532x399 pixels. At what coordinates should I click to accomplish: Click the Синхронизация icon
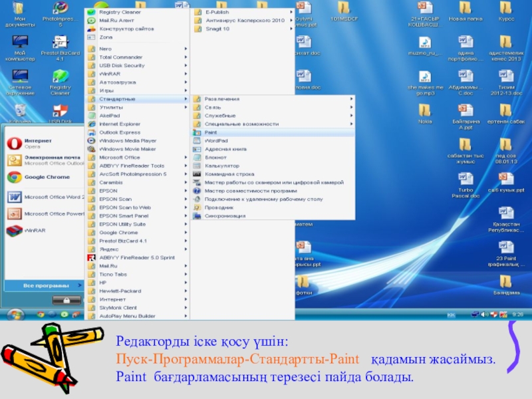pos(197,215)
